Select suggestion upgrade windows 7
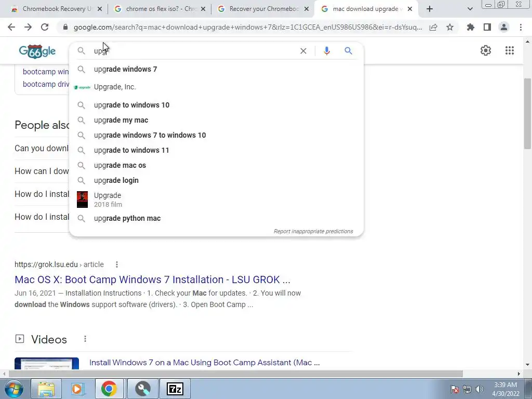 (x=216, y=69)
